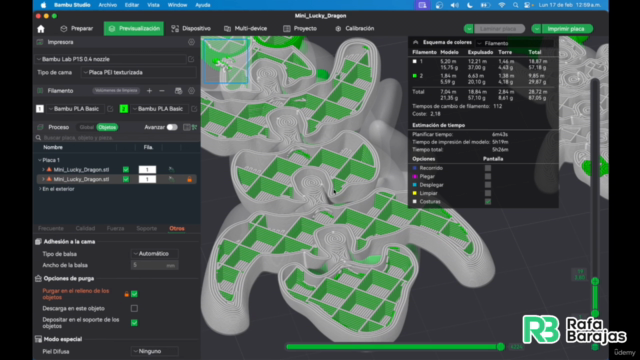The height and width of the screenshot is (360, 640).
Task: Click the lock icon on second Mini_Lucky_Dragon.stl
Action: 189,179
